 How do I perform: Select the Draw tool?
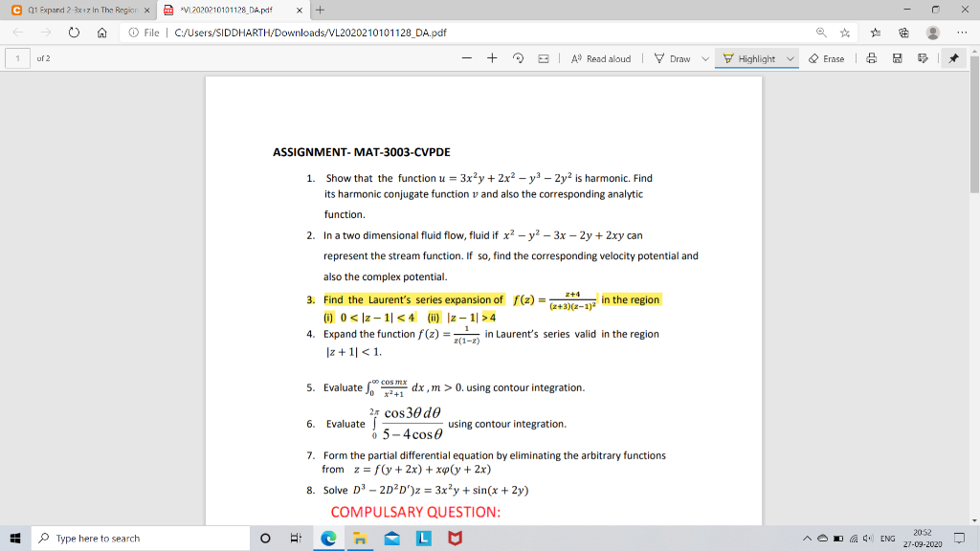[x=673, y=58]
